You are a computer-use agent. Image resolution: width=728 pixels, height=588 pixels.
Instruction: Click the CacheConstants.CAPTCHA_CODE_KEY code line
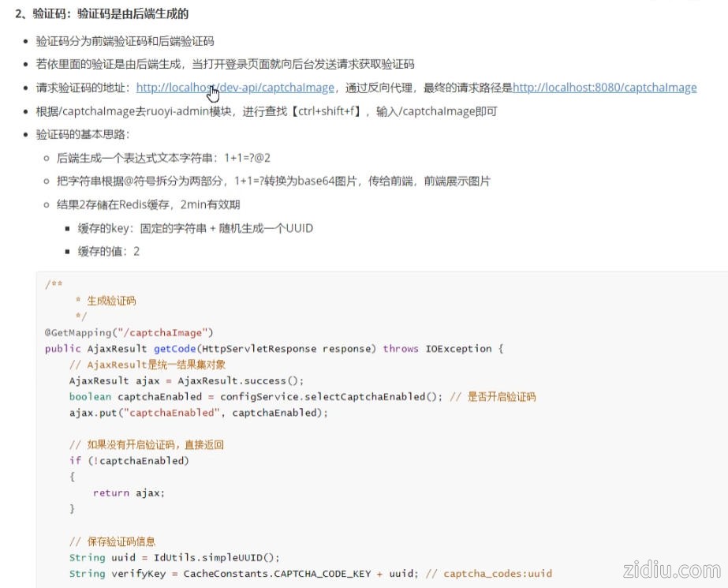pos(243,574)
